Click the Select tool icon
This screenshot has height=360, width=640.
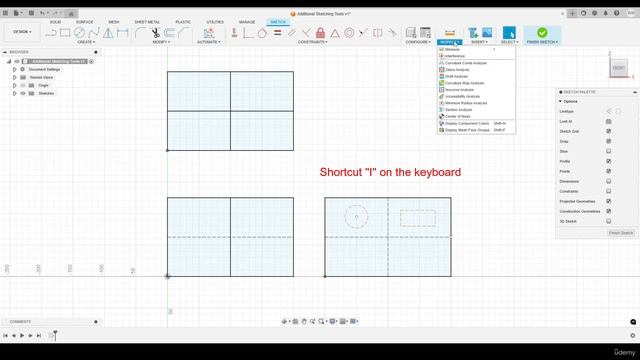click(x=509, y=33)
